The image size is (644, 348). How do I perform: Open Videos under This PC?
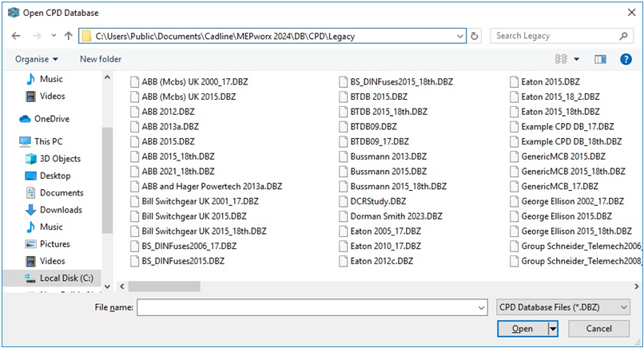[46, 261]
